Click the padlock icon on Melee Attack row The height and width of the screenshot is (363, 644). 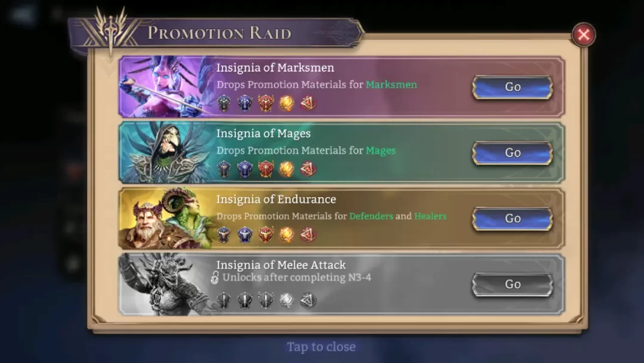click(215, 278)
